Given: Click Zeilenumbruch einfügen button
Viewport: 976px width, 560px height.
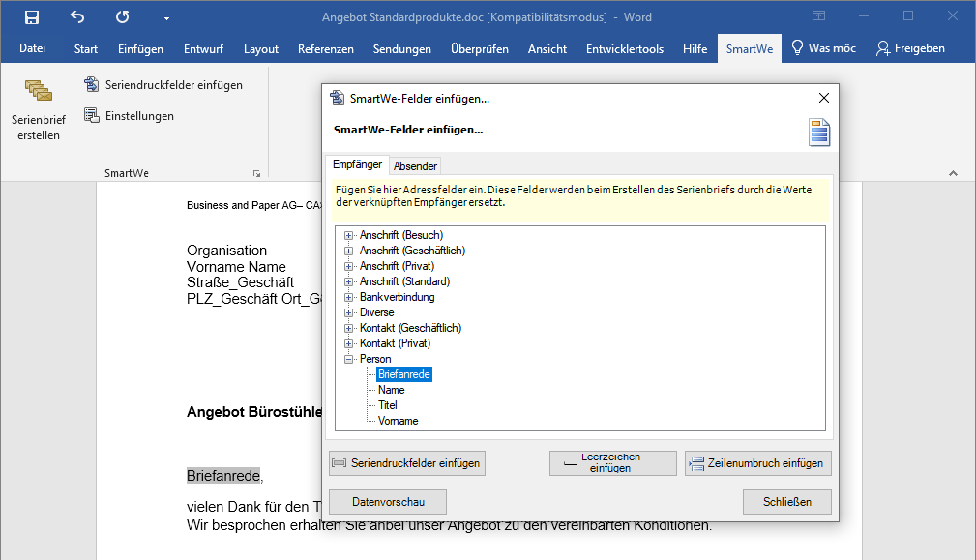Looking at the screenshot, I should 757,463.
